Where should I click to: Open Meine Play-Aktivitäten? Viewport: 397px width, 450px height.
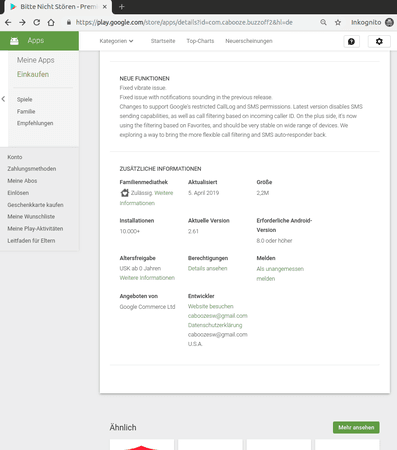[x=35, y=229]
